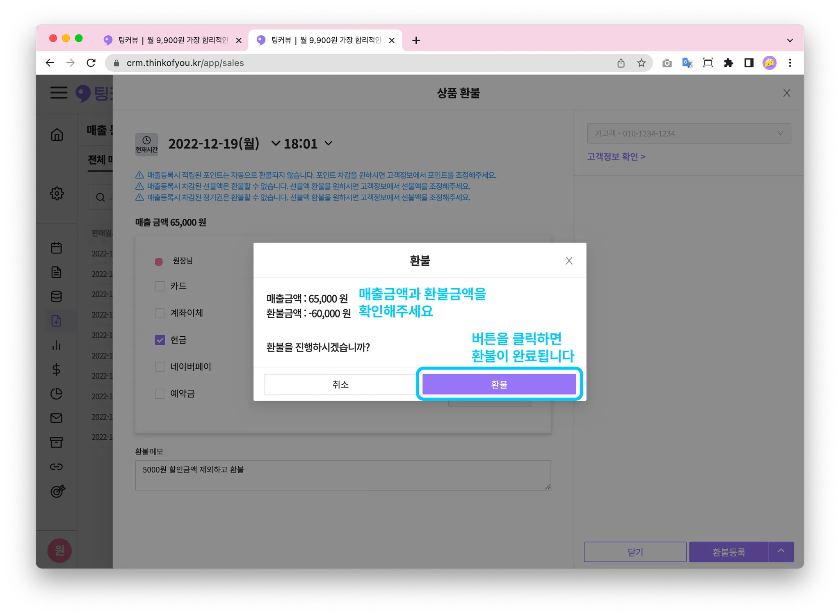Click the pie chart sidebar icon
The image size is (840, 616).
tap(57, 394)
